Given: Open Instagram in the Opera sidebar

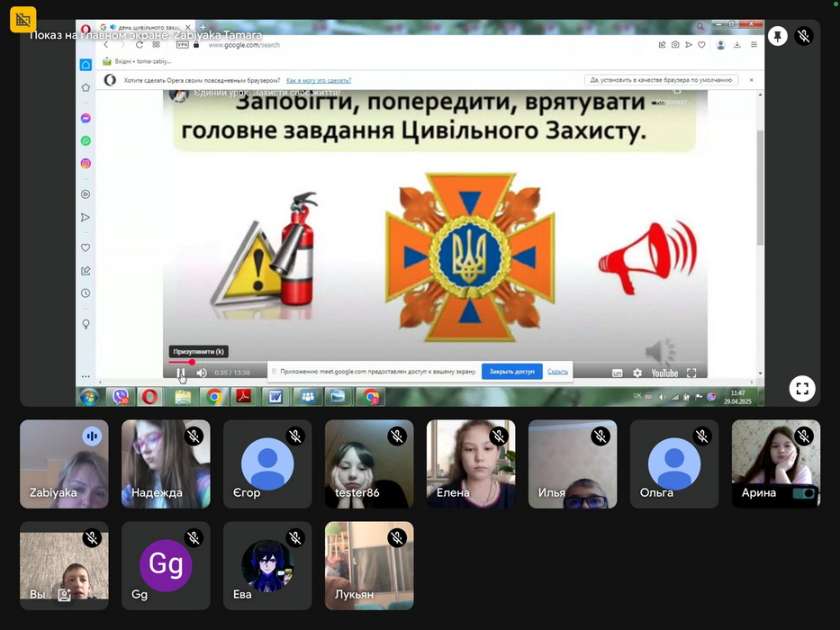Looking at the screenshot, I should 86,164.
